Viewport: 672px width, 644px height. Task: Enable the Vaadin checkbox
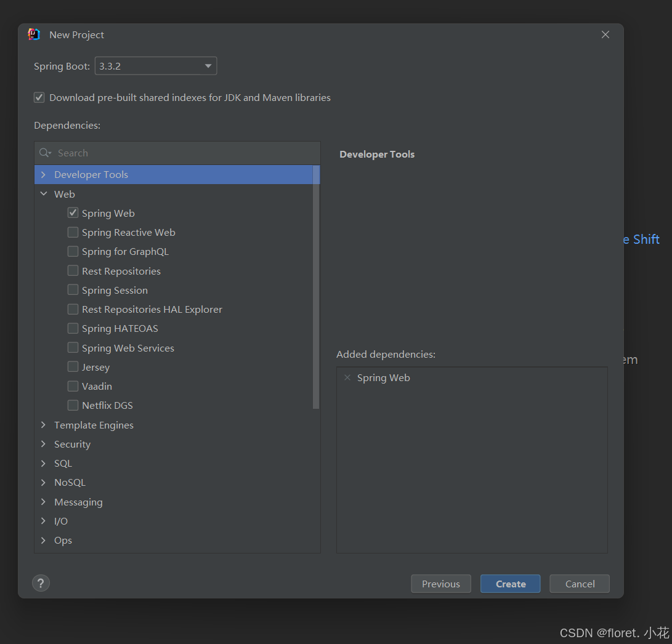click(73, 386)
